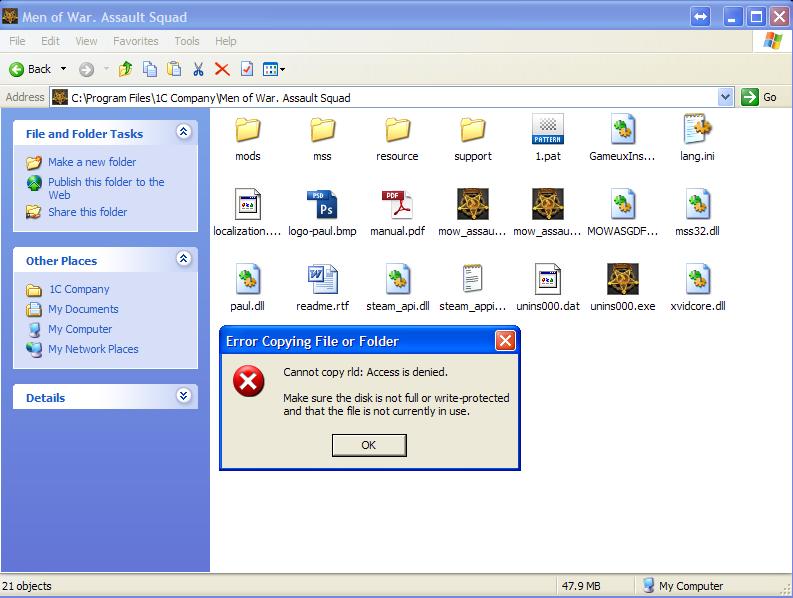Select the logo-paul.bmp Photoshop file icon
The width and height of the screenshot is (793, 598).
(321, 205)
